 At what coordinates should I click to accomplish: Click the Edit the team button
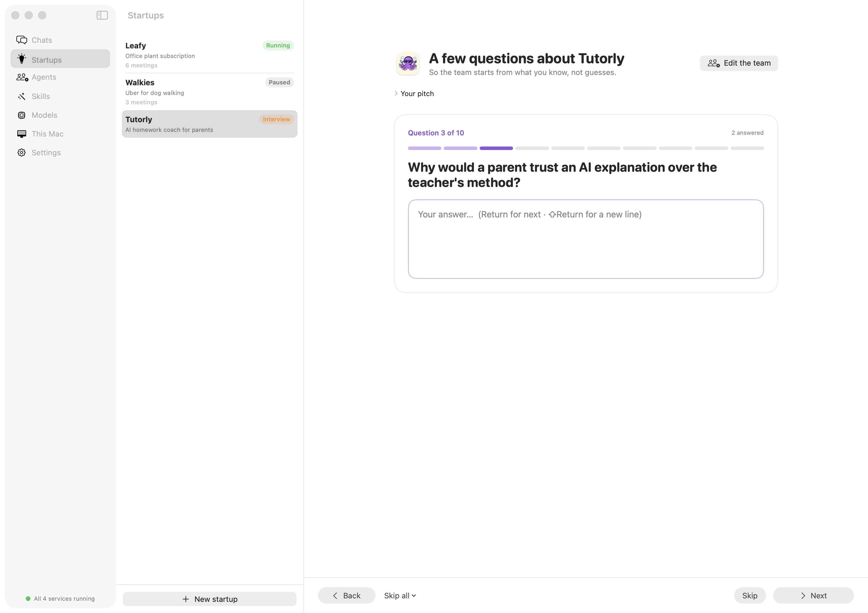tap(739, 63)
